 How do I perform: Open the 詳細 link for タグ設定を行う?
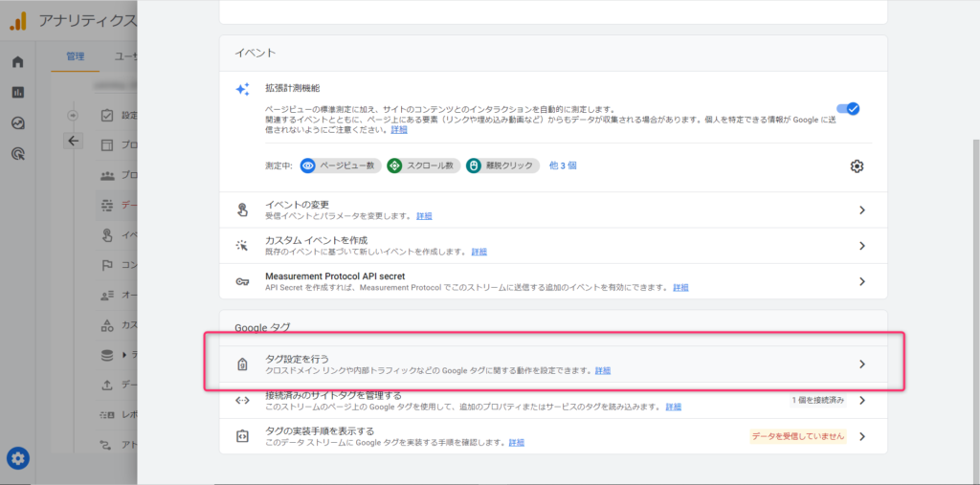coord(603,370)
